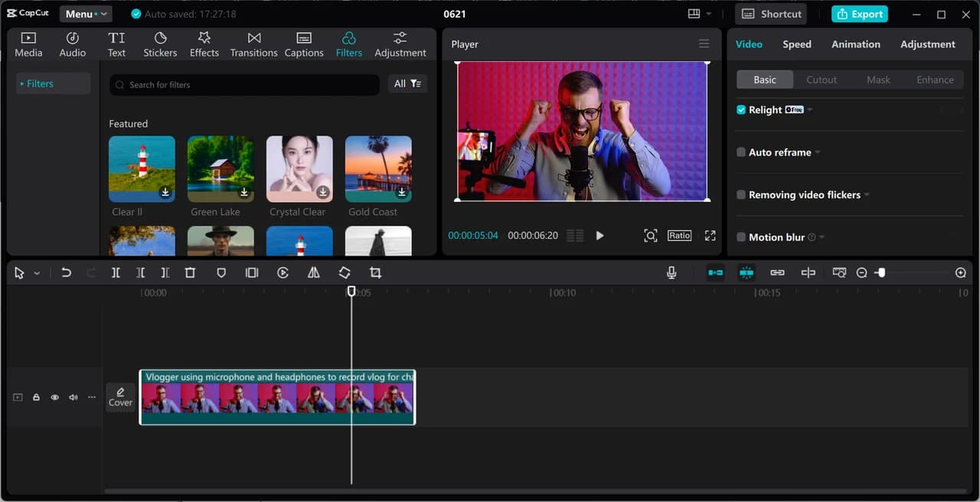This screenshot has width=980, height=502.
Task: Expand the Auto reframe section arrow
Action: 818,152
